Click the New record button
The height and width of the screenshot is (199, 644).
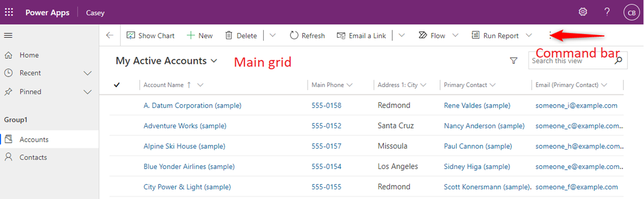(x=200, y=36)
